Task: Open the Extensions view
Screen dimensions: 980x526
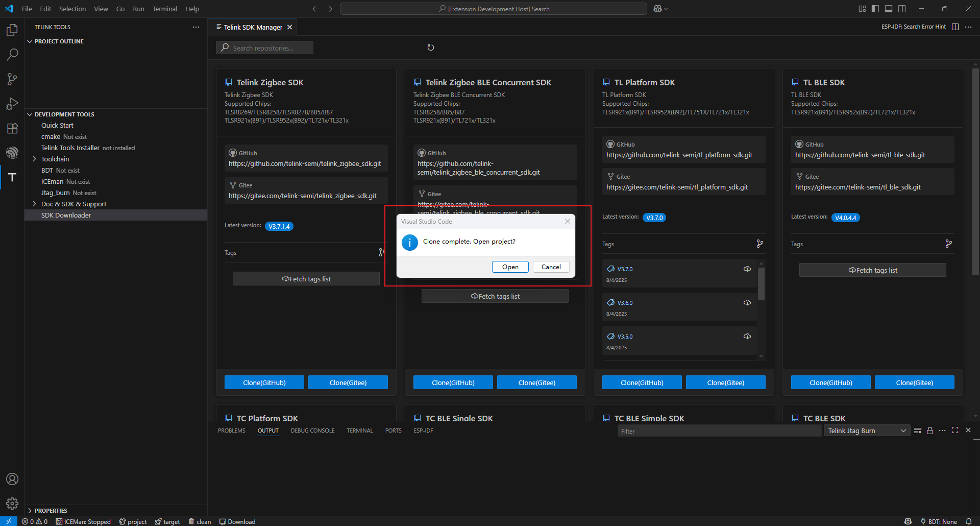Action: (x=12, y=128)
